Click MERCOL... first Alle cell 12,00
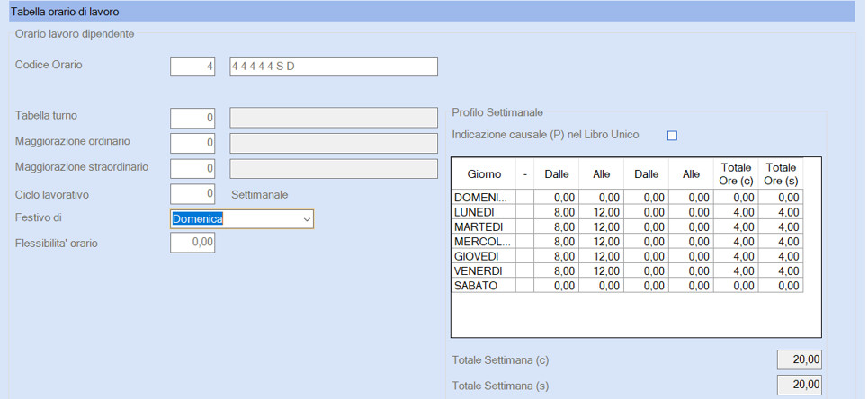The width and height of the screenshot is (868, 399). tap(601, 241)
